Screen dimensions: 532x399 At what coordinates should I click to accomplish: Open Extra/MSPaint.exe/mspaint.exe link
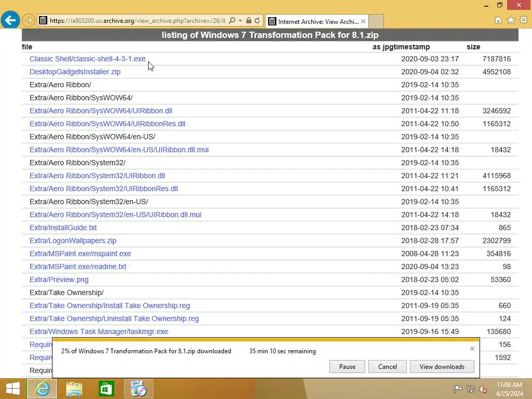pyautogui.click(x=80, y=254)
